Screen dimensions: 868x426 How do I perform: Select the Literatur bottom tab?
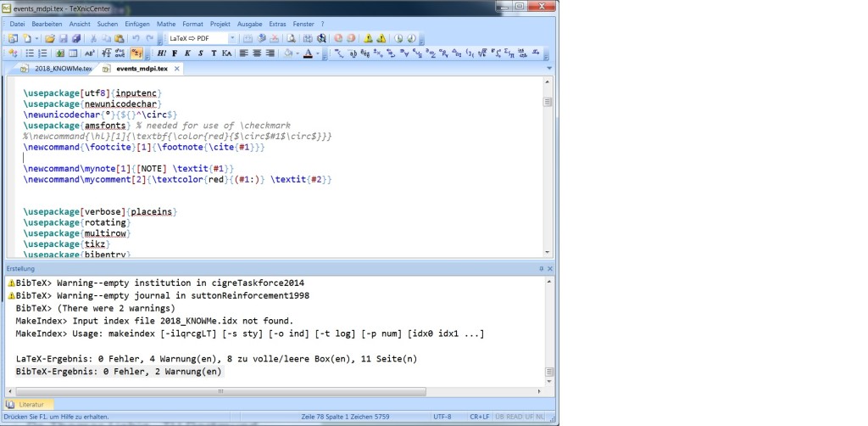31,405
